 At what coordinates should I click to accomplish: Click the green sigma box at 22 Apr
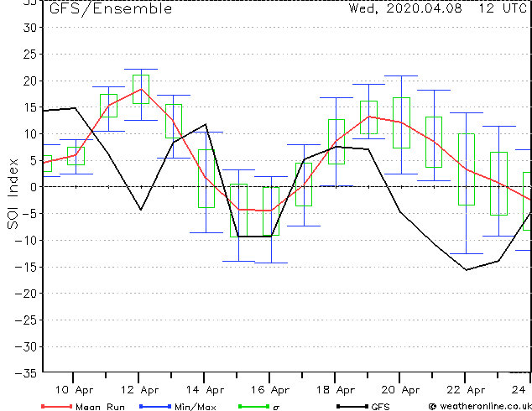coord(467,169)
